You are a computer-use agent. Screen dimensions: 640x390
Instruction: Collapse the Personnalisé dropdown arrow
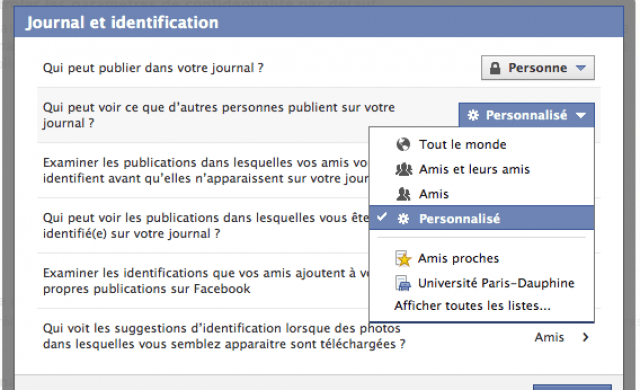pyautogui.click(x=581, y=116)
